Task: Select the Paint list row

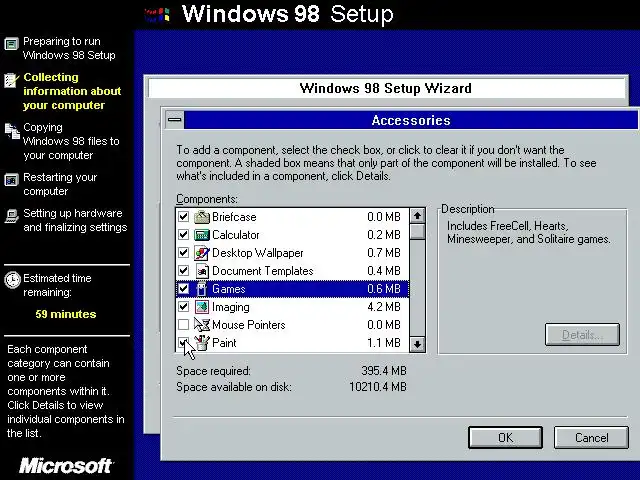Action: 292,342
